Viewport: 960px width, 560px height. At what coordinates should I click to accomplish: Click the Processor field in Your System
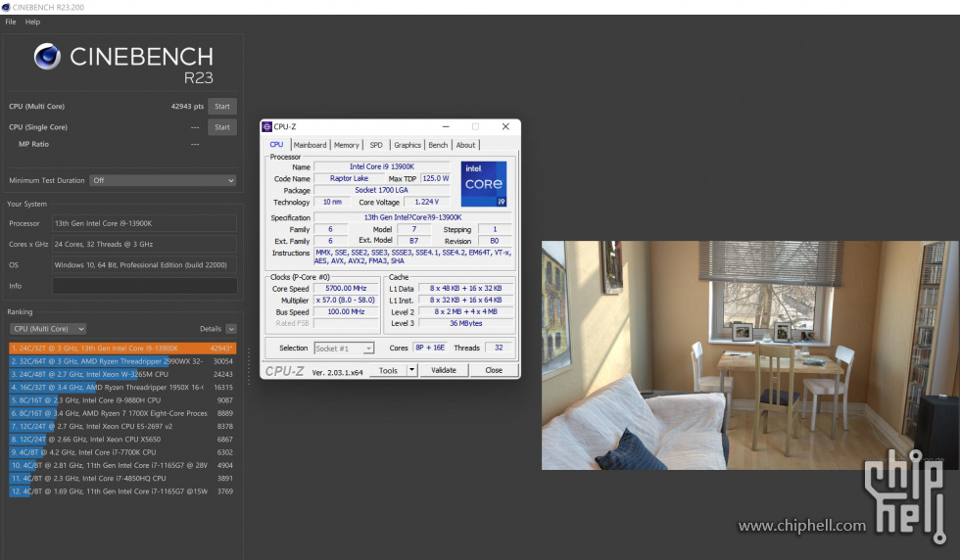(x=145, y=223)
